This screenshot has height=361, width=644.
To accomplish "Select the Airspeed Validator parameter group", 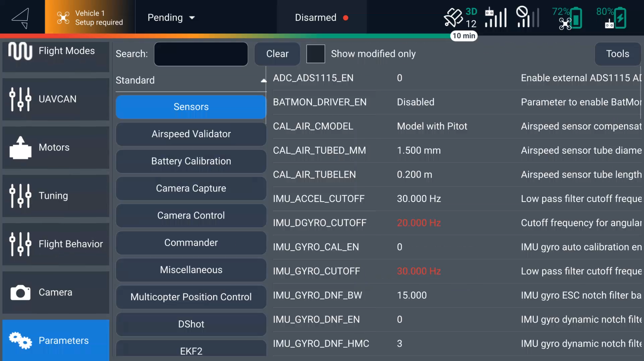I will click(191, 134).
